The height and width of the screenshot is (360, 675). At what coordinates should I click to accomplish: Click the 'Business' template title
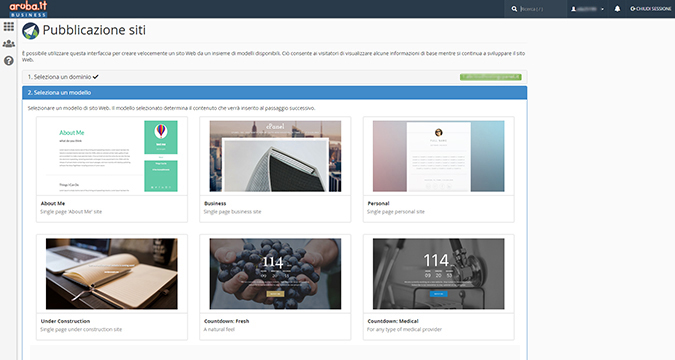[x=215, y=203]
